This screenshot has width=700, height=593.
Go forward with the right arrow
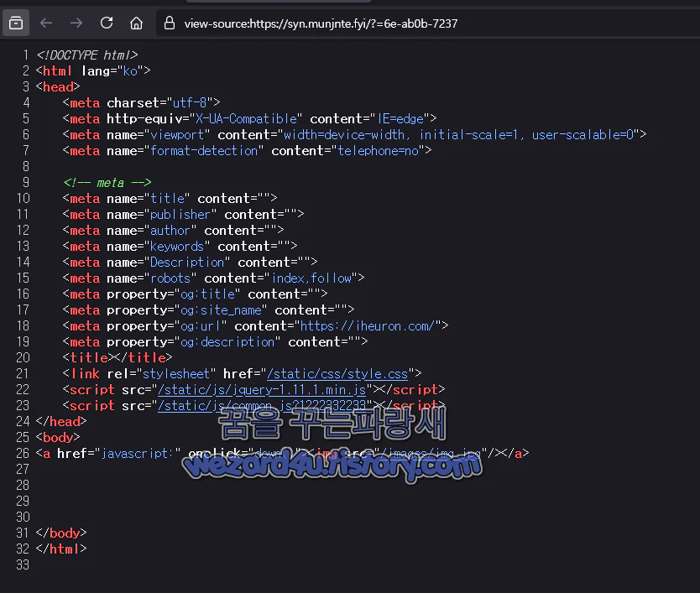pyautogui.click(x=76, y=23)
